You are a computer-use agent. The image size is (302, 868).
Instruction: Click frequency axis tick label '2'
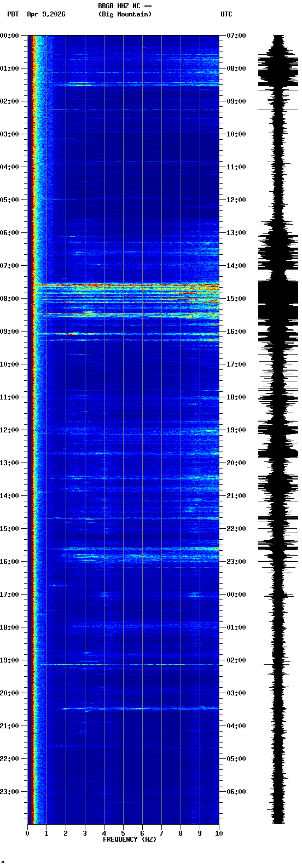(66, 833)
